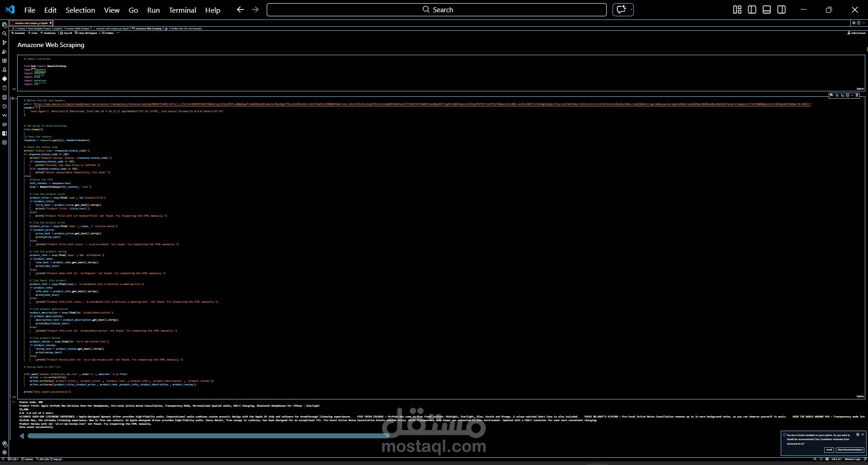The image size is (868, 465).
Task: Open the Amazon Web Scraper breadcrumb
Action: [x=77, y=28]
